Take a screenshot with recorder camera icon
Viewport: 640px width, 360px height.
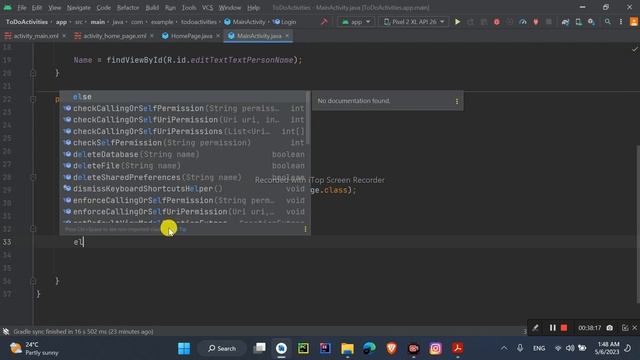(x=609, y=328)
